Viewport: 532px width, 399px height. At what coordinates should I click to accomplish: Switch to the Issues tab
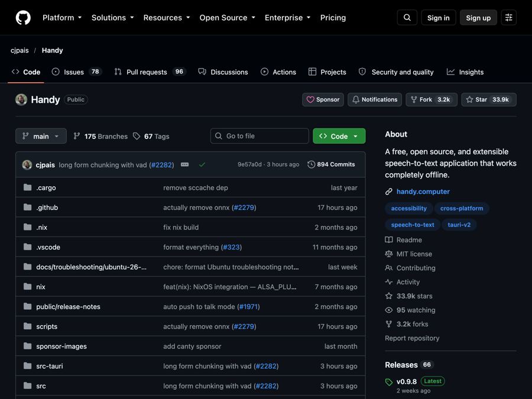77,72
